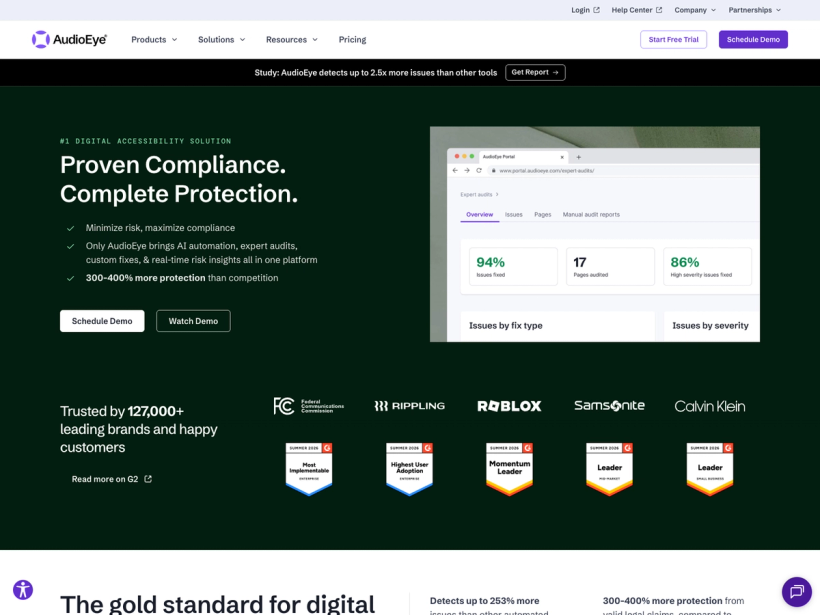Screen dimensions: 820x615
Task: Expand the Products dropdown menu
Action: [154, 40]
